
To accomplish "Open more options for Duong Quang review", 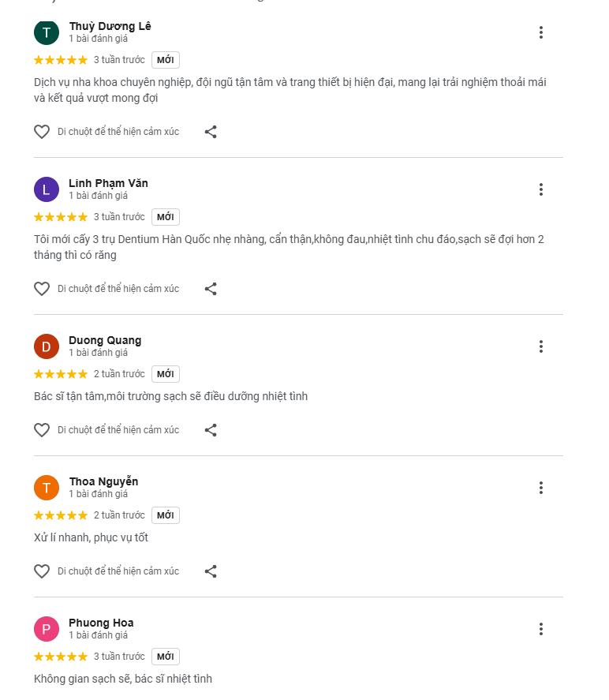I will (x=541, y=346).
